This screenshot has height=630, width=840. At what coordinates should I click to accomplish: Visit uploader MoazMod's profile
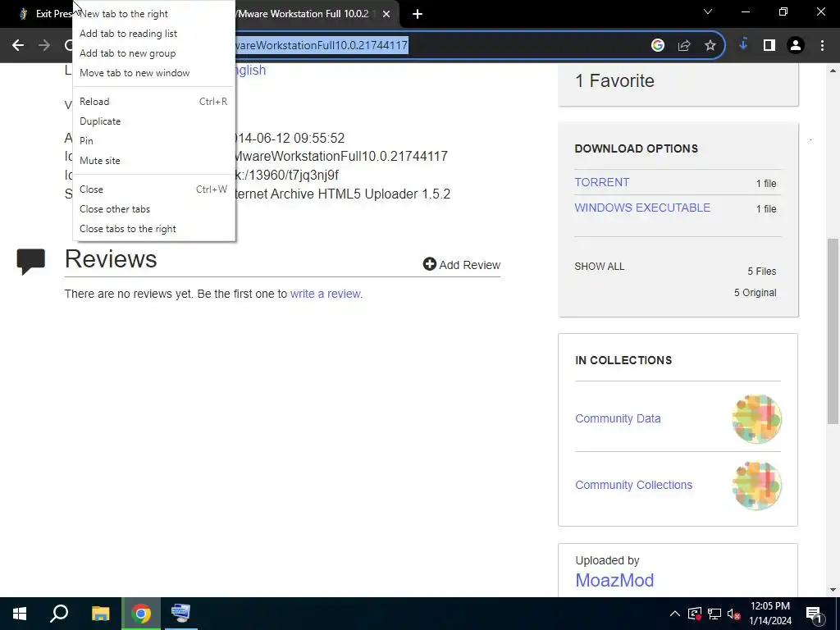(x=614, y=580)
